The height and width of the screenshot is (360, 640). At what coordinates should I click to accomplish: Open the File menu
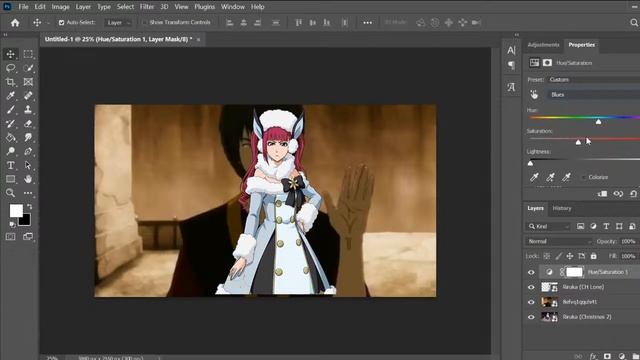click(24, 7)
